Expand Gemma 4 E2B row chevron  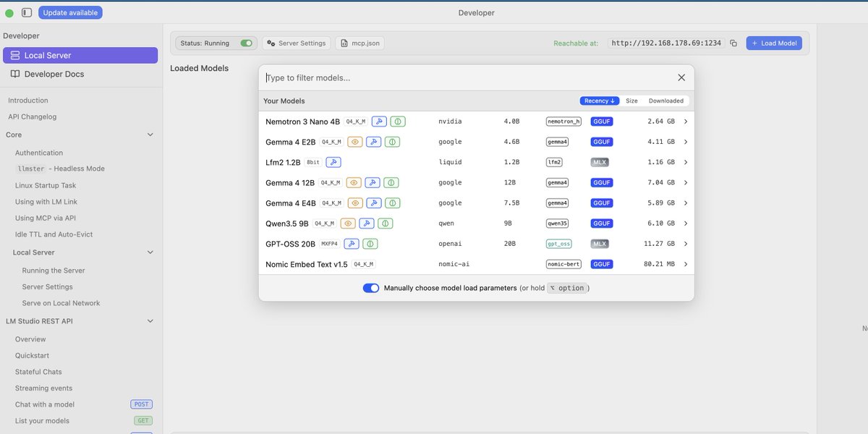(685, 142)
